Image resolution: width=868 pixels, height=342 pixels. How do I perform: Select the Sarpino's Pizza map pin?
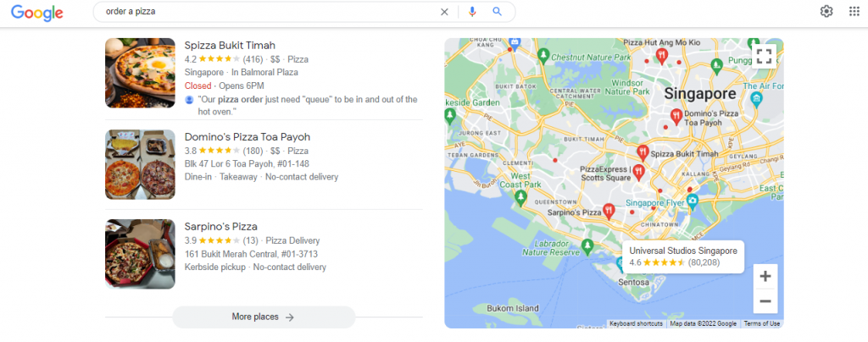[x=609, y=211]
